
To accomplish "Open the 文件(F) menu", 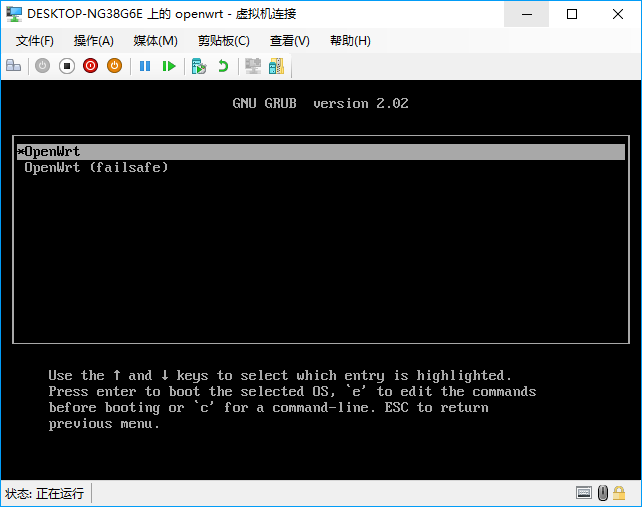I will tap(35, 41).
